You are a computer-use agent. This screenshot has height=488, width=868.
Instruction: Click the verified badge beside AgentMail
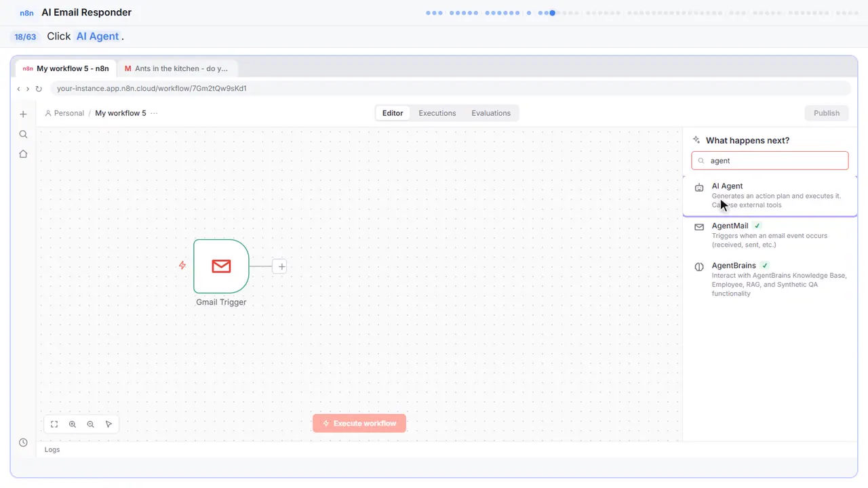pyautogui.click(x=757, y=226)
